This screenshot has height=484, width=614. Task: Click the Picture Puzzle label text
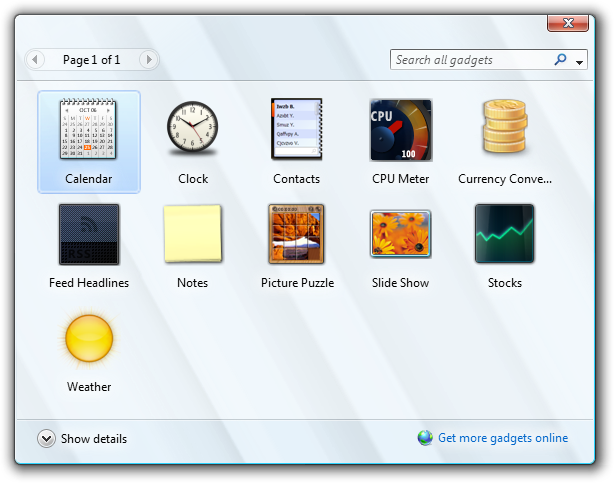click(298, 283)
